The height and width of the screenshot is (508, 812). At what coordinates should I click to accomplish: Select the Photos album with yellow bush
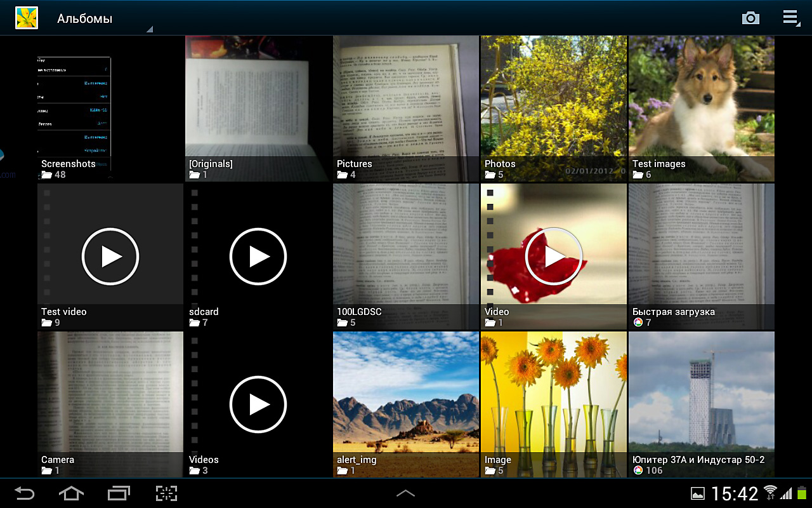553,108
